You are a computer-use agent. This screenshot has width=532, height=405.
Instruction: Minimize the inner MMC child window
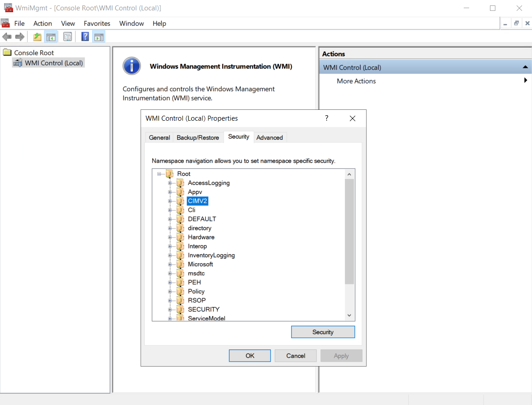click(505, 24)
